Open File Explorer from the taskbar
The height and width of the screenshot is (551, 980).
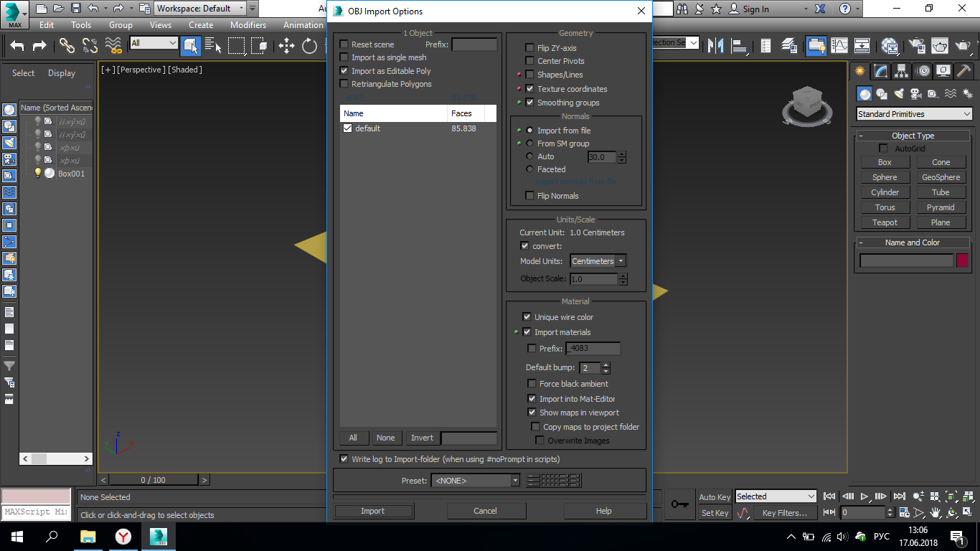pos(88,536)
